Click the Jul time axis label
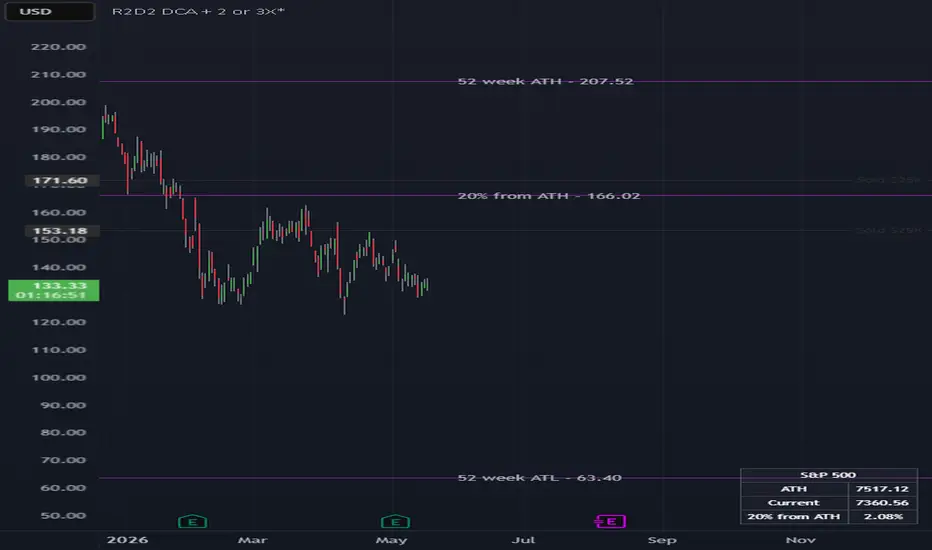 click(x=523, y=540)
